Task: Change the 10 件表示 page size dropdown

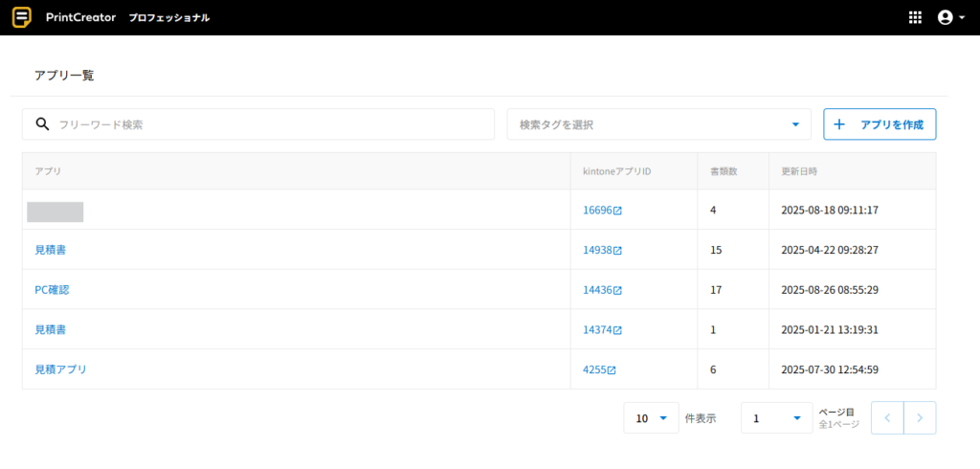Action: 651,418
